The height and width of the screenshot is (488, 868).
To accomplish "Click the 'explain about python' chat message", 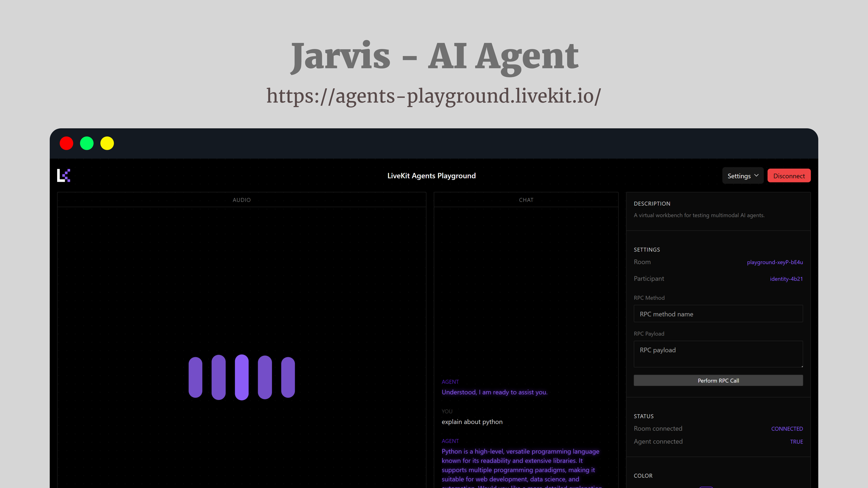I will (x=472, y=422).
